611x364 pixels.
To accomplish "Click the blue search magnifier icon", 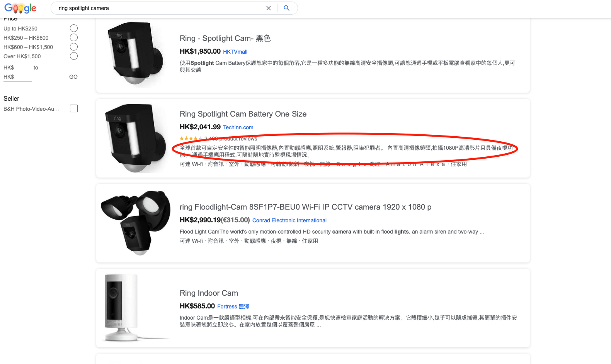I will [287, 8].
